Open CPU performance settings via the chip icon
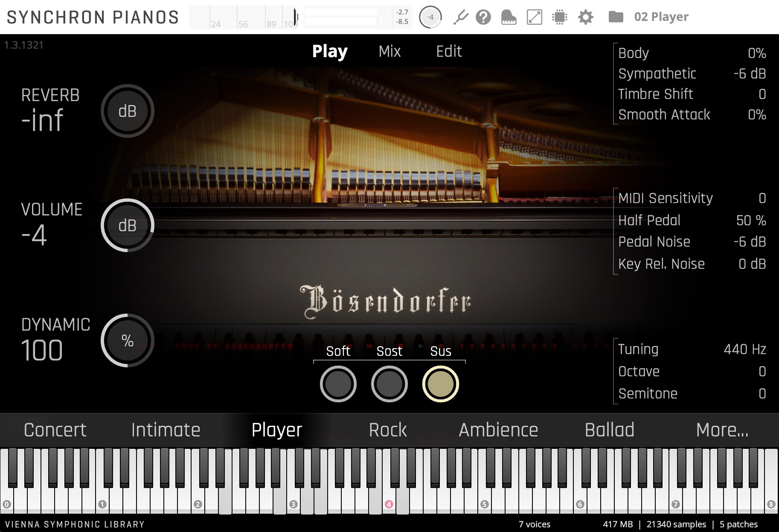Viewport: 779px width, 532px height. tap(560, 17)
